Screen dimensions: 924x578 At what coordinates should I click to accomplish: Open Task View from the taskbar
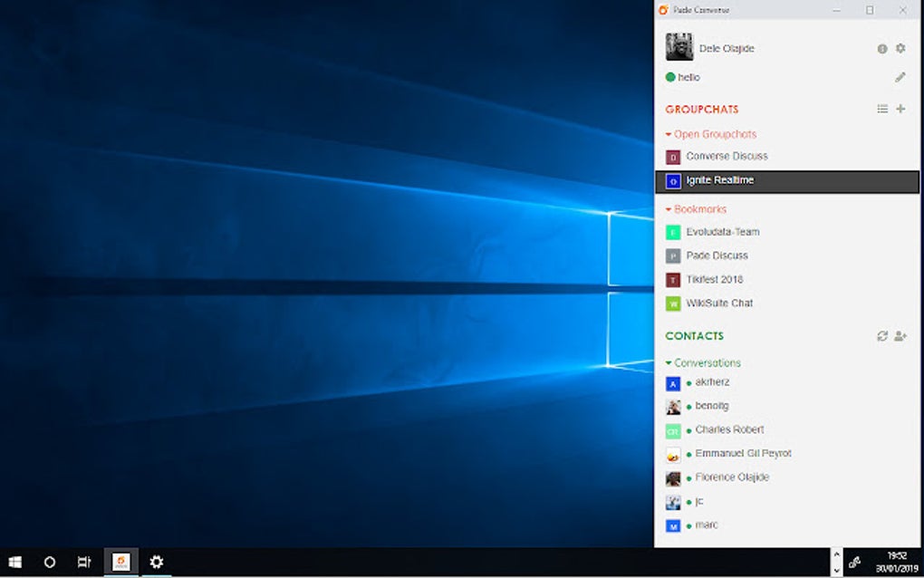(83, 562)
